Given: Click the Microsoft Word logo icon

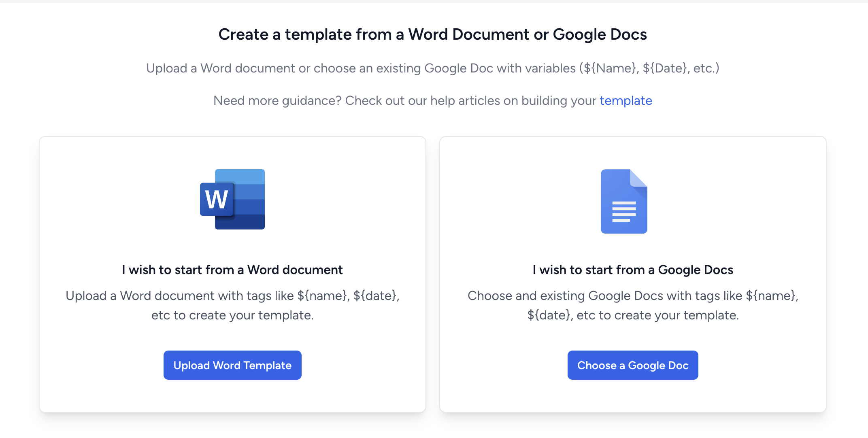Looking at the screenshot, I should [x=232, y=199].
